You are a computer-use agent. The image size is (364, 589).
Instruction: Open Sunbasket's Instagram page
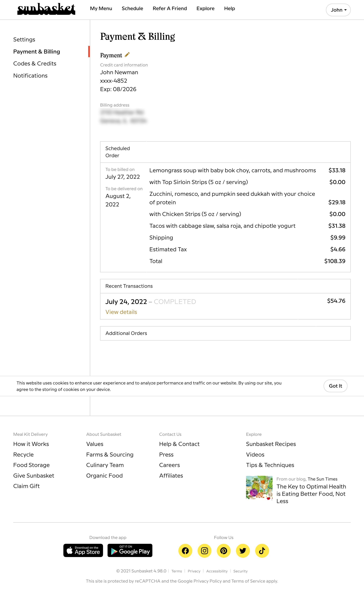coord(204,551)
